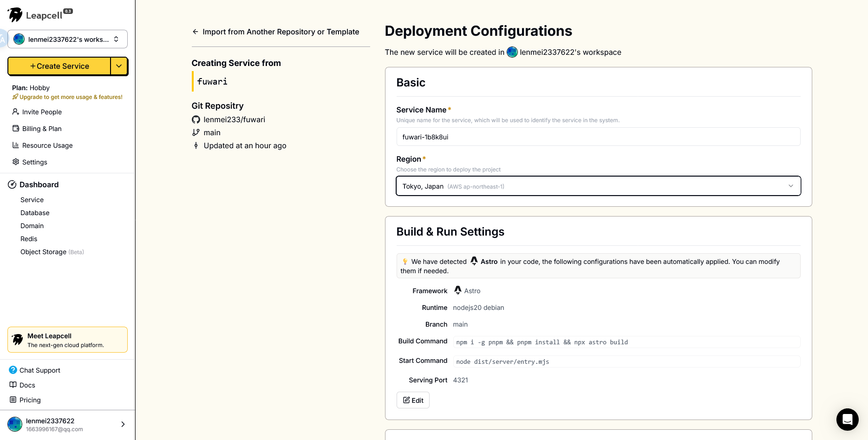Select Redis from the Dashboard menu
868x440 pixels.
(x=29, y=239)
